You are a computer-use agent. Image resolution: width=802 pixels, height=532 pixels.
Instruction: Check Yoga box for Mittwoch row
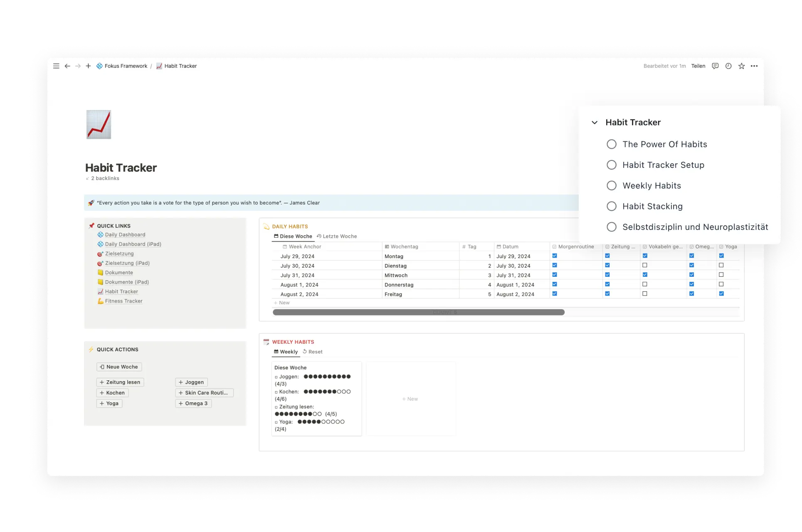pos(721,275)
